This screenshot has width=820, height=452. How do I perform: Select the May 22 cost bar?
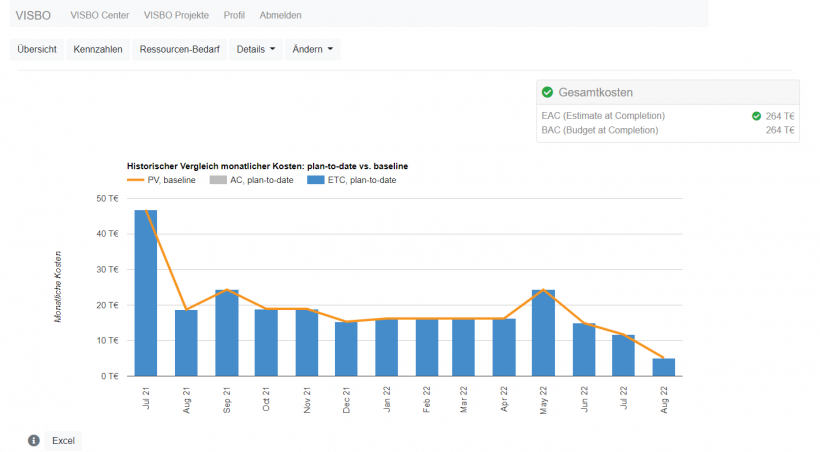pyautogui.click(x=543, y=333)
